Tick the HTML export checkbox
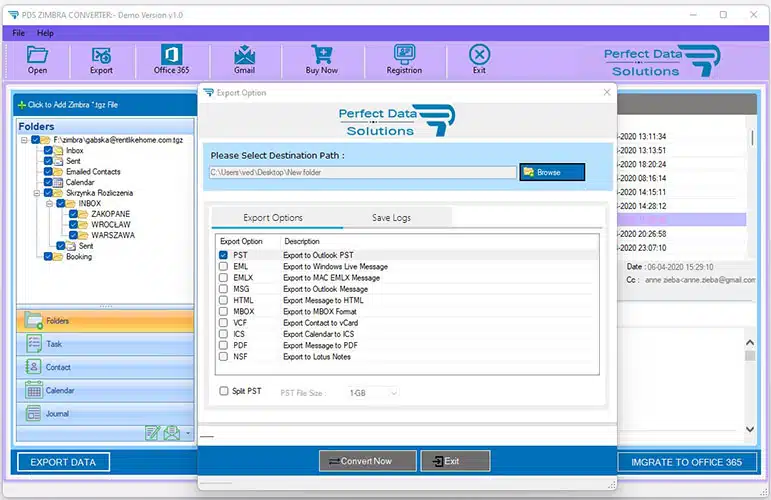 click(x=223, y=300)
